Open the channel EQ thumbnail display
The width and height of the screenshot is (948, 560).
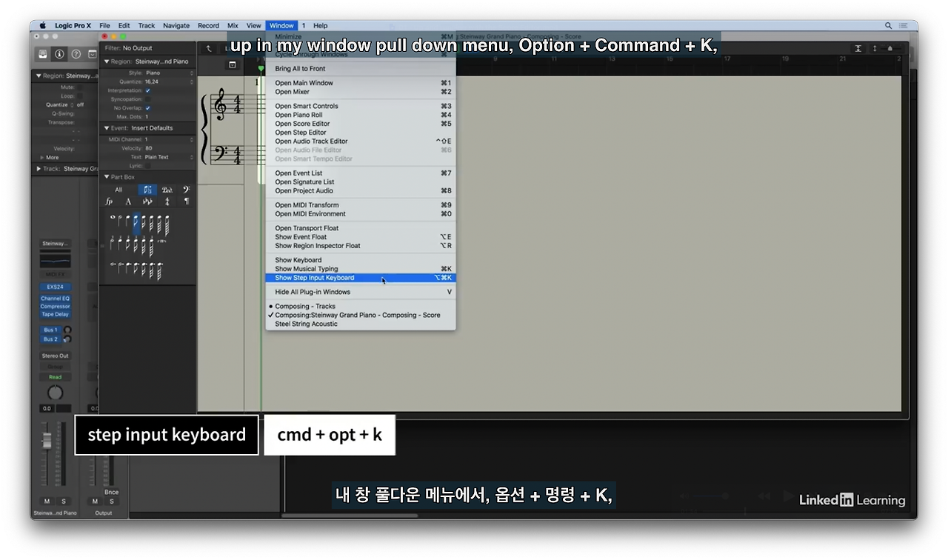(55, 260)
